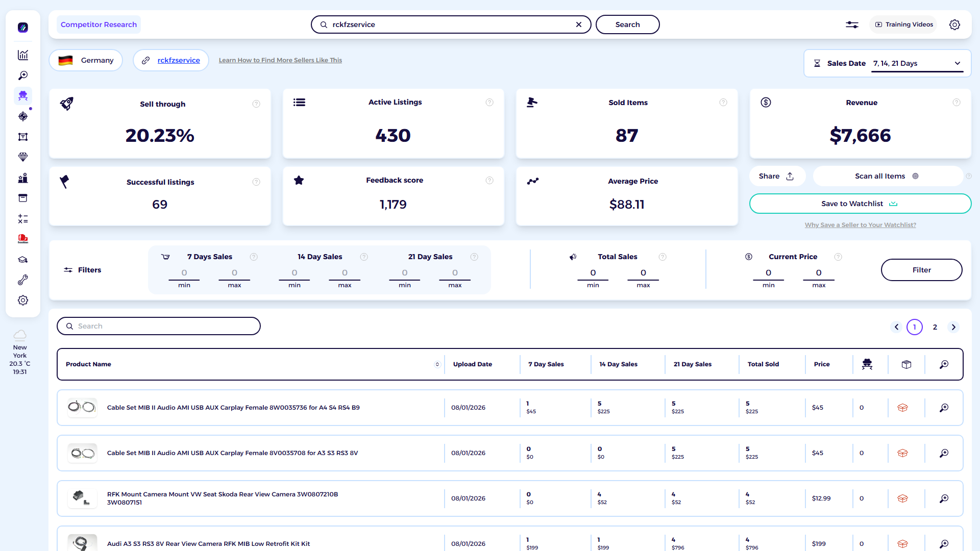Go to previous results page arrow
The width and height of the screenshot is (980, 551).
[x=896, y=327]
